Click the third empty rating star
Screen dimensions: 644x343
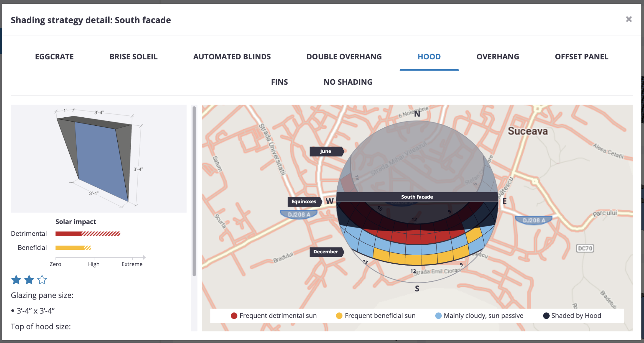[x=42, y=280]
